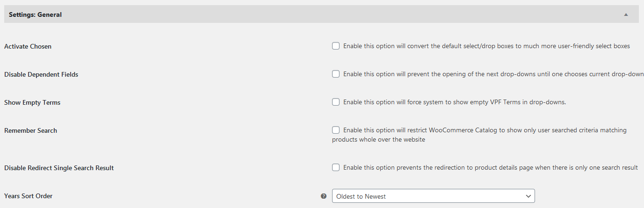644x208 pixels.
Task: Click the Disable Dependent Fields row label
Action: coord(41,74)
